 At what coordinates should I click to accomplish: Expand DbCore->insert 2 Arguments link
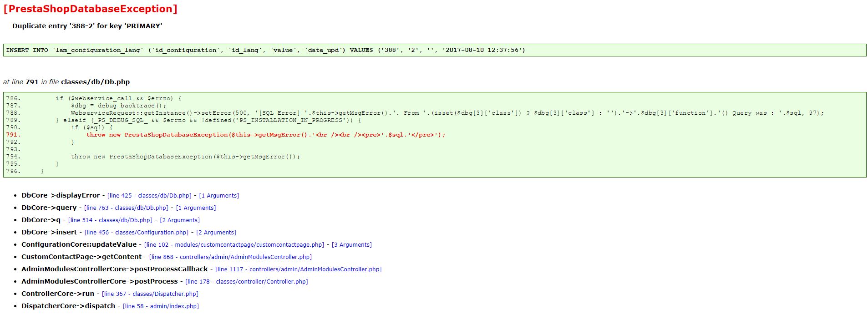216,233
